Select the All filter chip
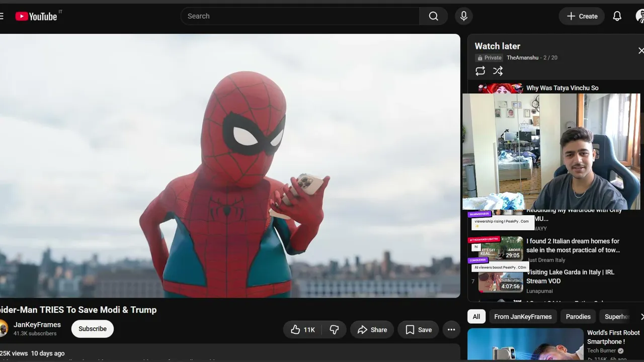This screenshot has height=362, width=644. click(x=476, y=317)
